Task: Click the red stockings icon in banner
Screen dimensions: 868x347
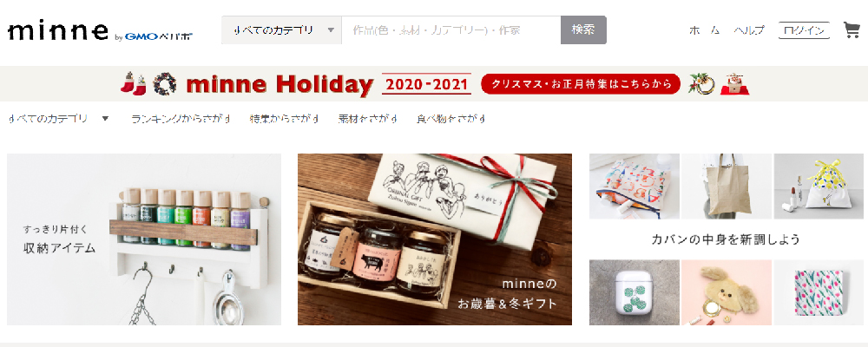Action: pyautogui.click(x=134, y=83)
